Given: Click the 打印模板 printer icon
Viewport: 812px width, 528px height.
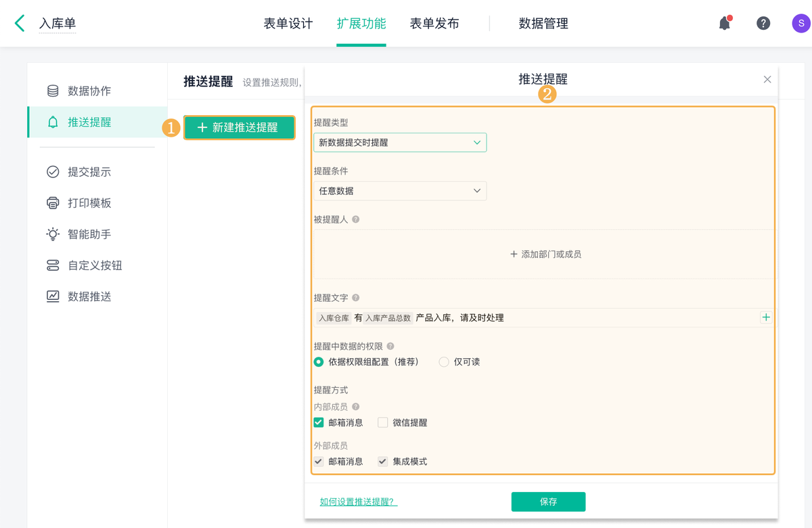Looking at the screenshot, I should pyautogui.click(x=53, y=203).
